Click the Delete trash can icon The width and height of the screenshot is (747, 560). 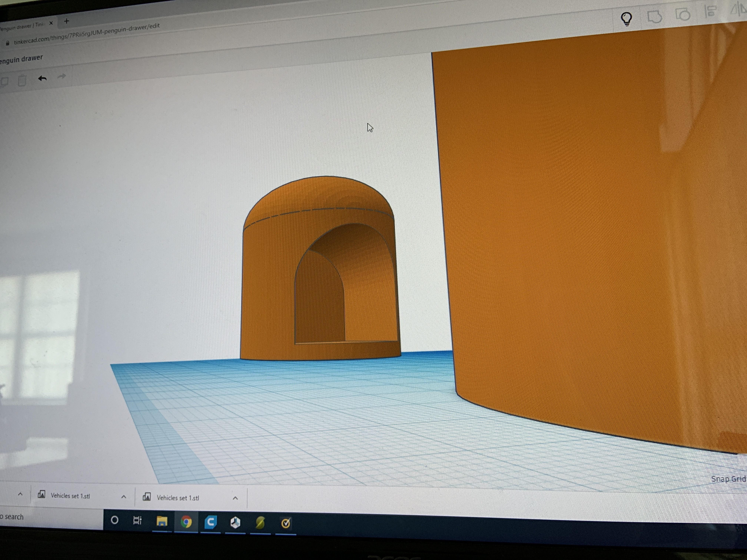22,81
